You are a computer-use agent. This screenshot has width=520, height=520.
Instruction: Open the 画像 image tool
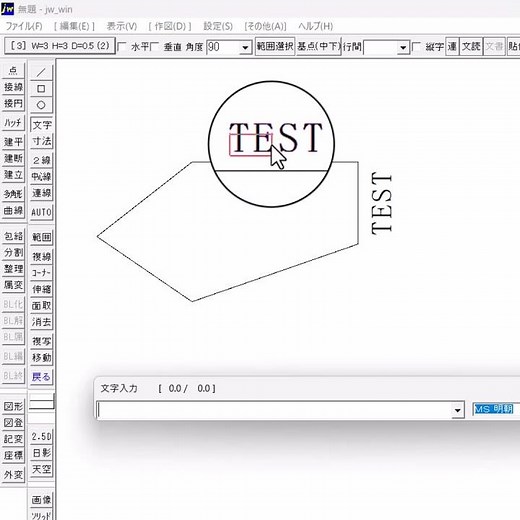coord(42,499)
